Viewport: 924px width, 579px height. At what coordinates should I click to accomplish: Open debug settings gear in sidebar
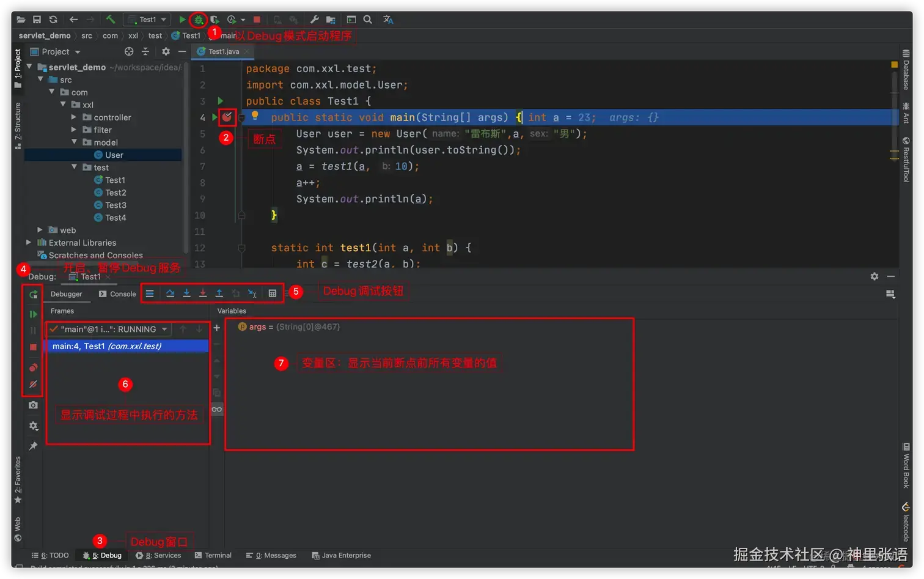click(x=33, y=426)
